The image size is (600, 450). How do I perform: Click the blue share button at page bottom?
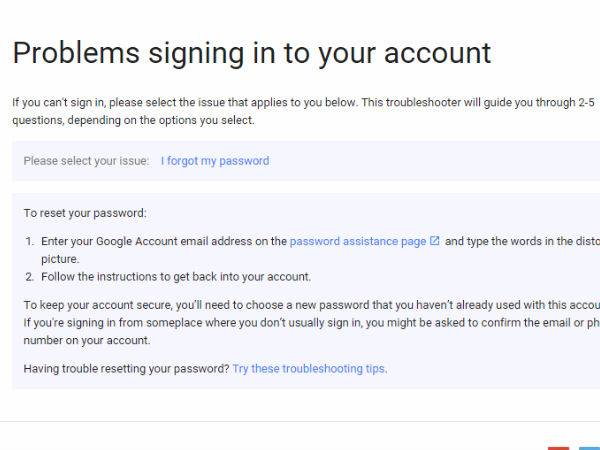(x=589, y=448)
